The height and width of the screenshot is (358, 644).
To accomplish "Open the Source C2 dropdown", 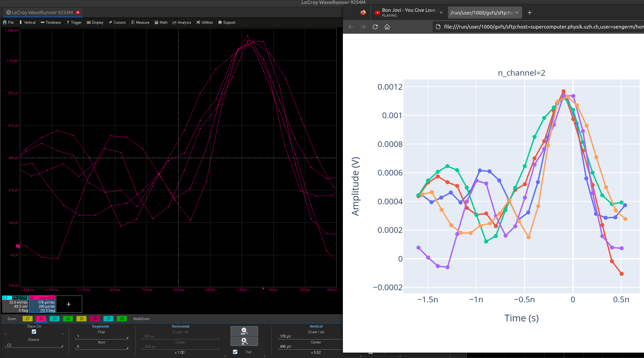I will [34, 345].
